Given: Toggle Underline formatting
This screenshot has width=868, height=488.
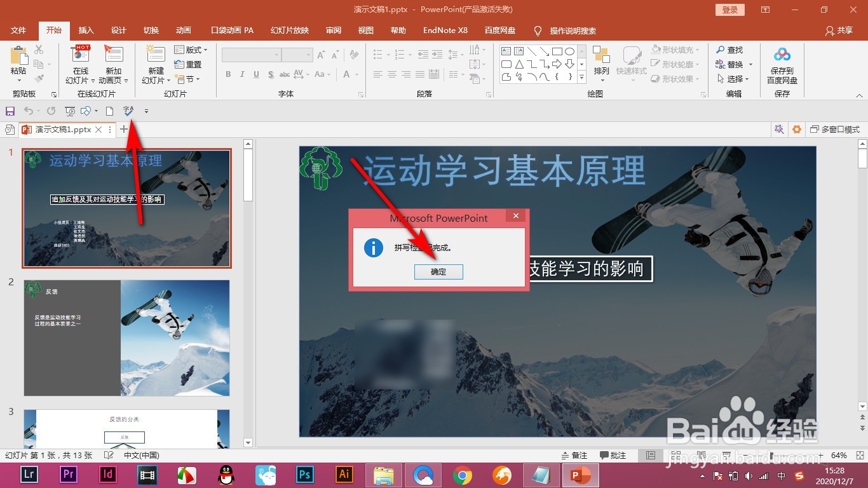Looking at the screenshot, I should pyautogui.click(x=256, y=74).
